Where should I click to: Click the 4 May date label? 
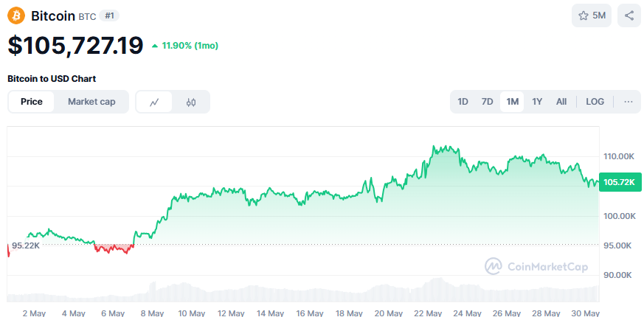point(74,313)
